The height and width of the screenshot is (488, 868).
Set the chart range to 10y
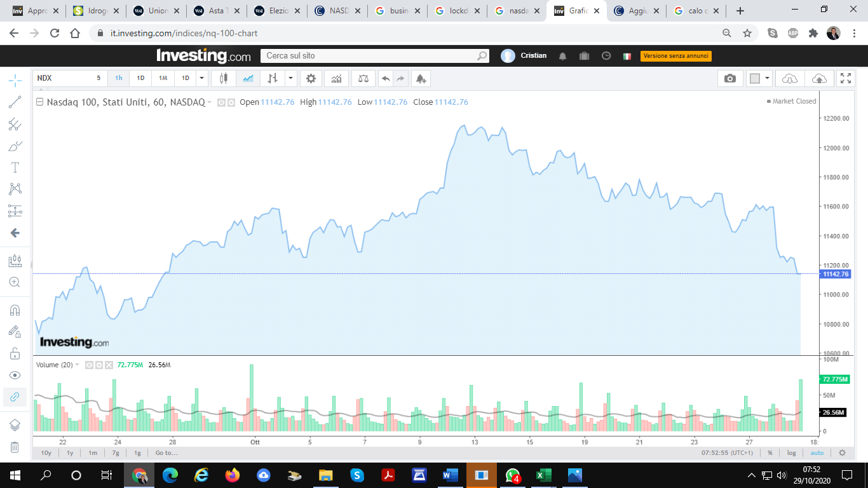point(46,453)
